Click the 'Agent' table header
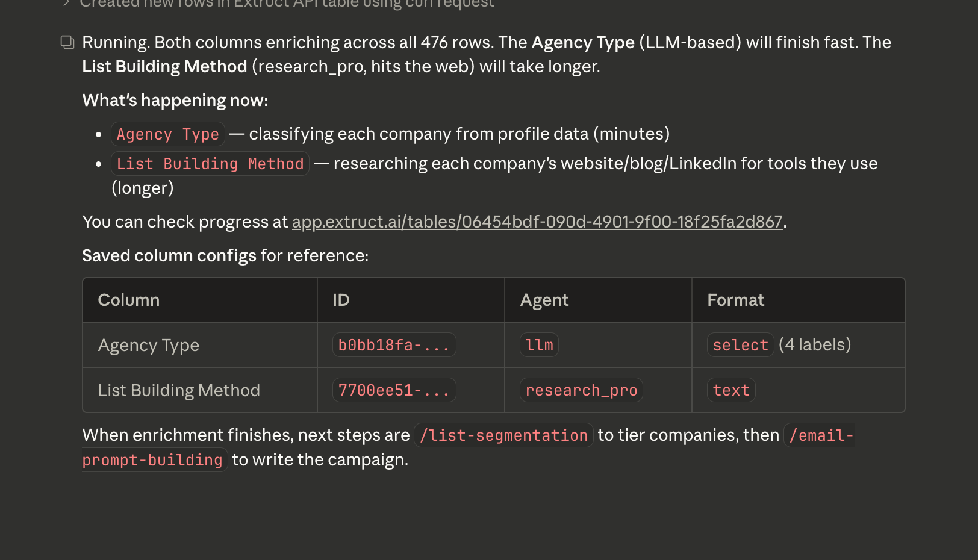978x560 pixels. [544, 300]
